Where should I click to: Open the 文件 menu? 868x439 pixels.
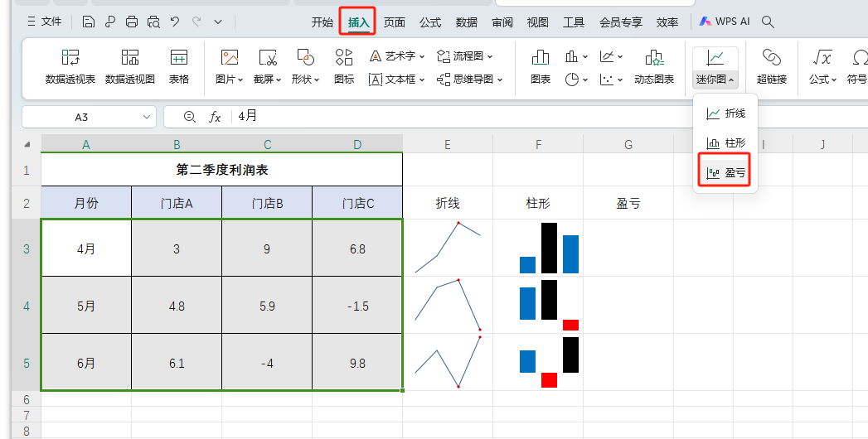tap(44, 22)
